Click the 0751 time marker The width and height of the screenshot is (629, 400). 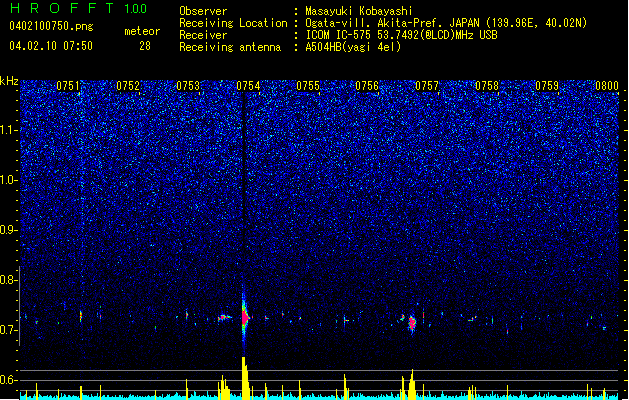pyautogui.click(x=68, y=86)
